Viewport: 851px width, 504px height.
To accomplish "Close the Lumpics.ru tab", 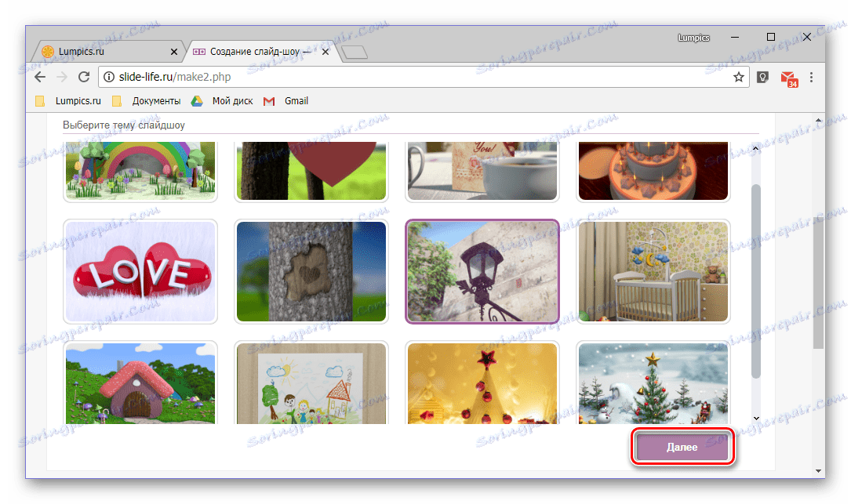I will [173, 52].
